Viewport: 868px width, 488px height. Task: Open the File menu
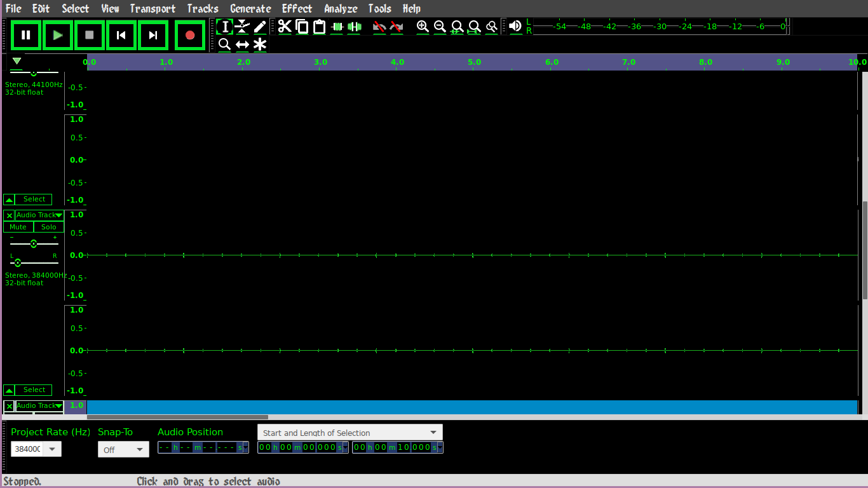tap(13, 8)
